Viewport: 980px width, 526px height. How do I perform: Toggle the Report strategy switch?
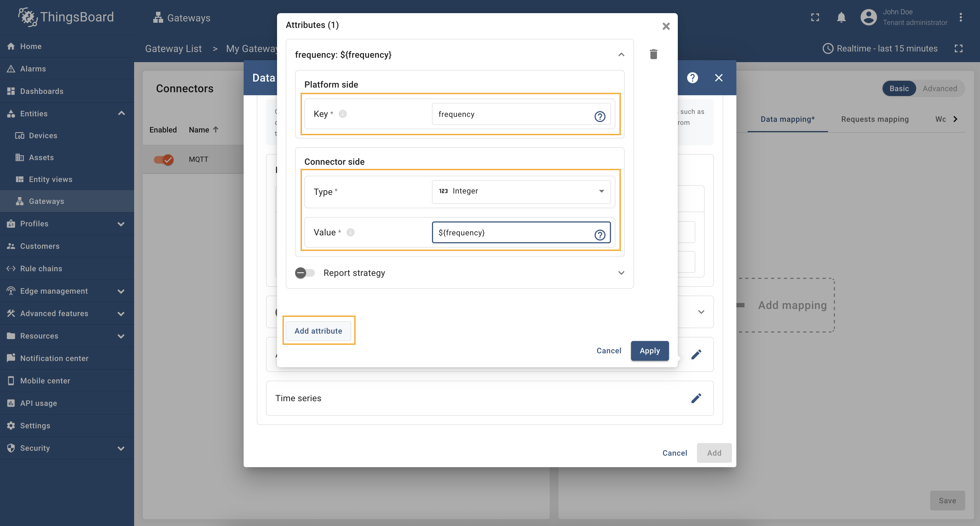click(x=304, y=273)
